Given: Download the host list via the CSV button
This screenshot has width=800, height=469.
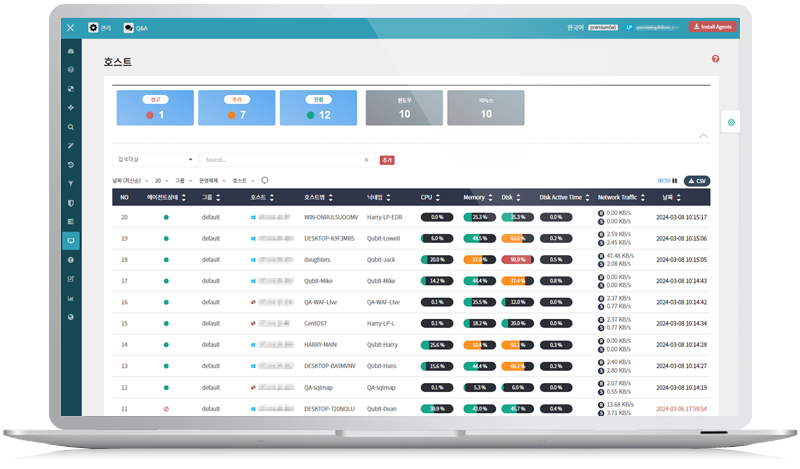Looking at the screenshot, I should pyautogui.click(x=697, y=181).
